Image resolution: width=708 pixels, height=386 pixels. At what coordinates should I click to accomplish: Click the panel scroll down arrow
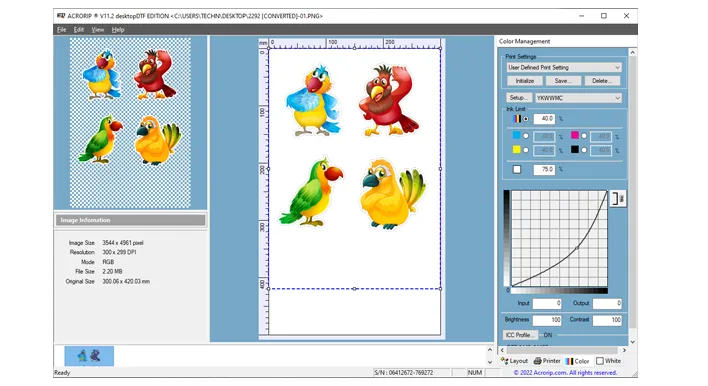[633, 342]
